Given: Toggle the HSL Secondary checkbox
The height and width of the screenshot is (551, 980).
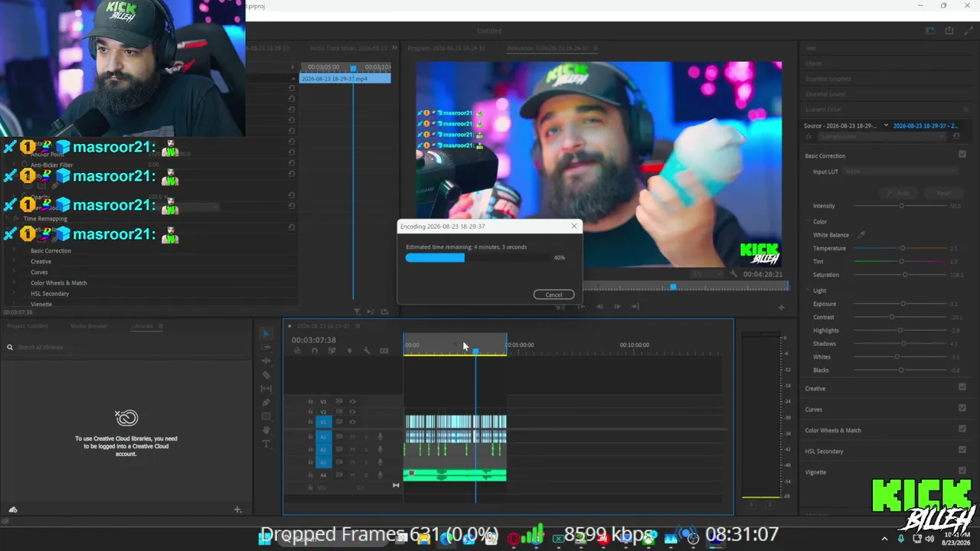Looking at the screenshot, I should (x=962, y=449).
